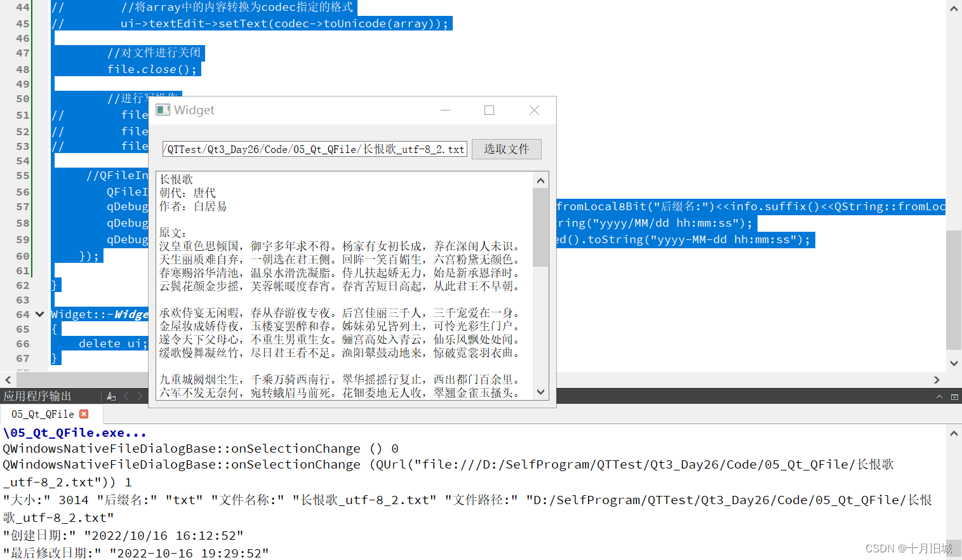The image size is (962, 560).
Task: Go to previous item in output pane
Action: click(126, 396)
